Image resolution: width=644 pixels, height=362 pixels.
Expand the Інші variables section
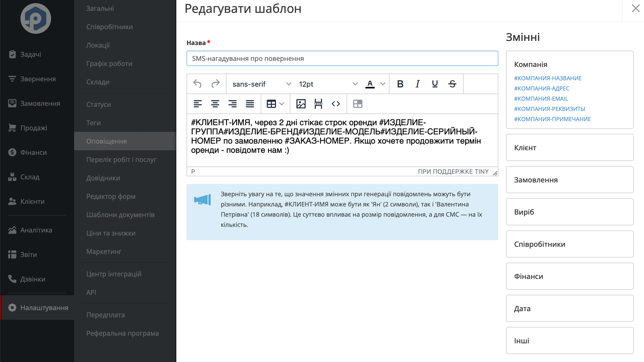(570, 341)
